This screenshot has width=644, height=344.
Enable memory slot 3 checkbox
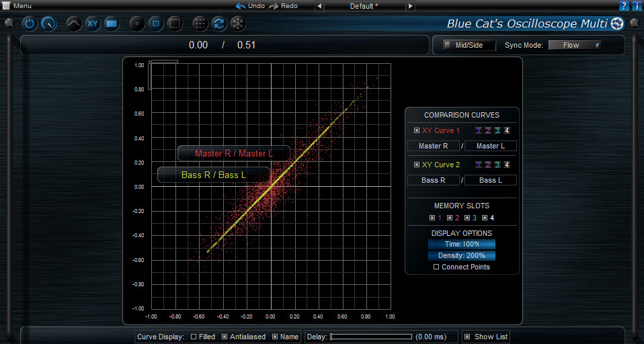[x=467, y=218]
